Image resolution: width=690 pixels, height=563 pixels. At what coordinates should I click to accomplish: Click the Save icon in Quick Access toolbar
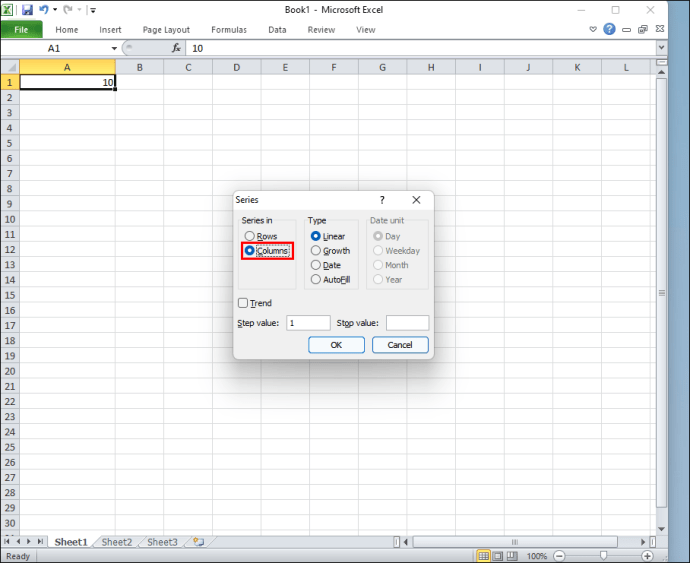tap(27, 10)
